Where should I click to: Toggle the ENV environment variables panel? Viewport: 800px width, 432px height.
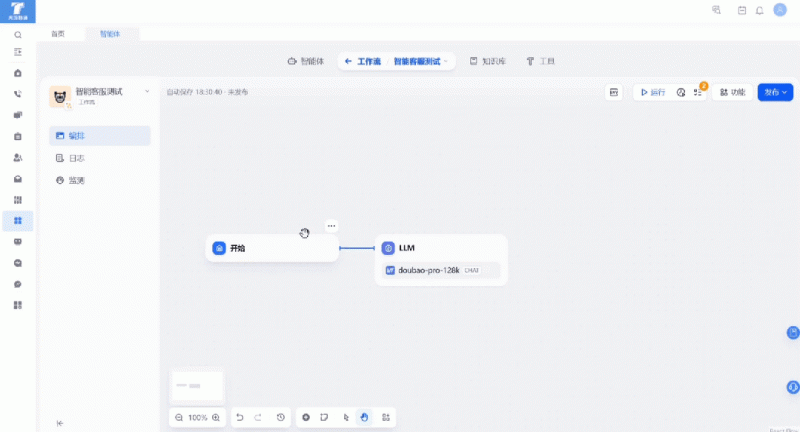613,92
